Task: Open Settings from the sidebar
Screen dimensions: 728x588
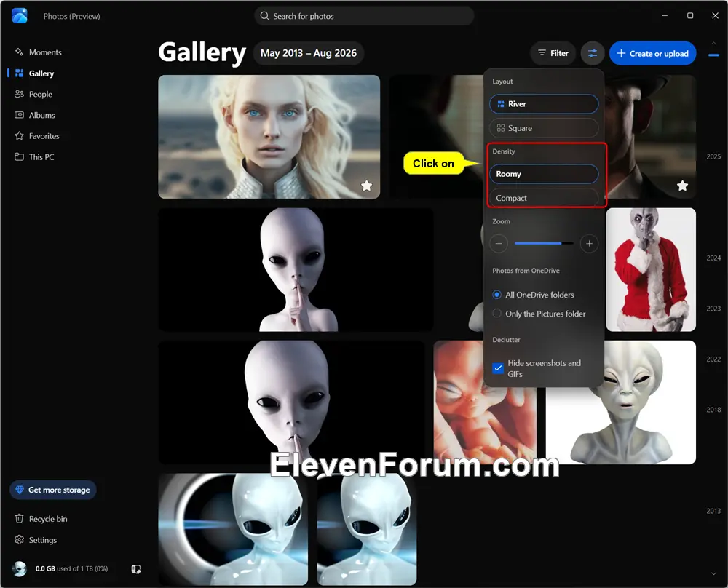Action: pyautogui.click(x=36, y=540)
